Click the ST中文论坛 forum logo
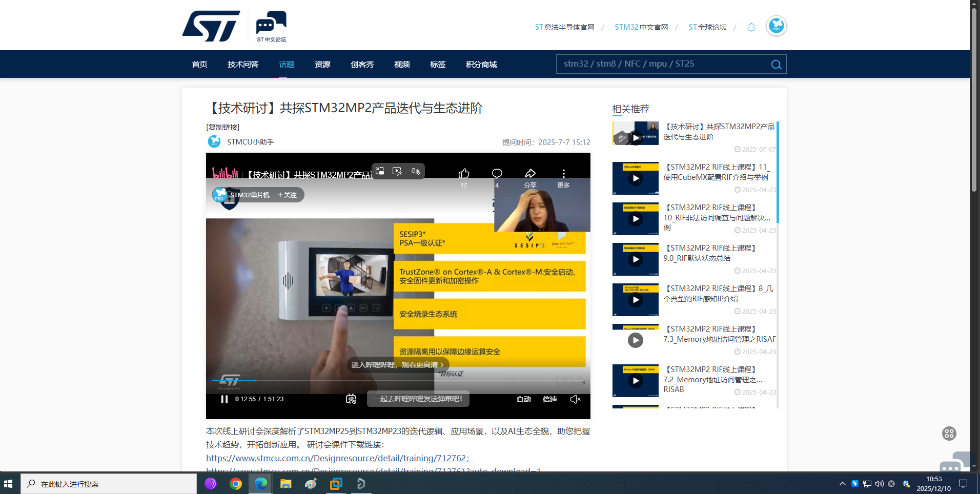Screen dimensions: 980x494 point(271,27)
